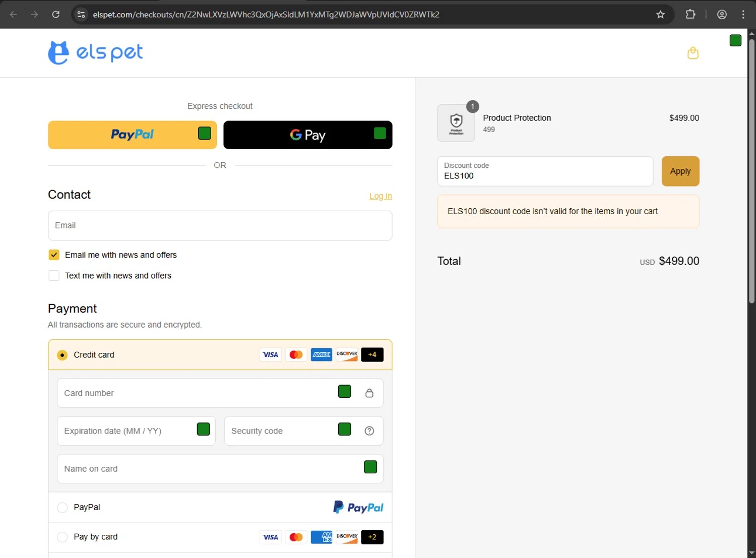Screen dimensions: 756x558
Task: Open the browser three-dot menu
Action: click(x=743, y=14)
